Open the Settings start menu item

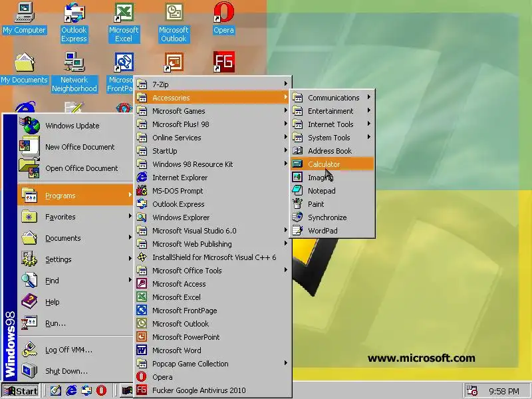tap(75, 259)
